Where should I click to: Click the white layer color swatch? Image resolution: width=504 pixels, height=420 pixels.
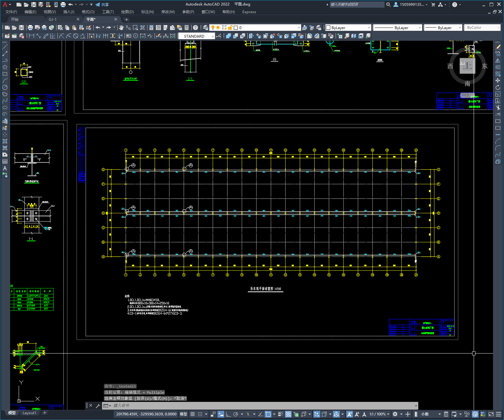click(x=236, y=28)
